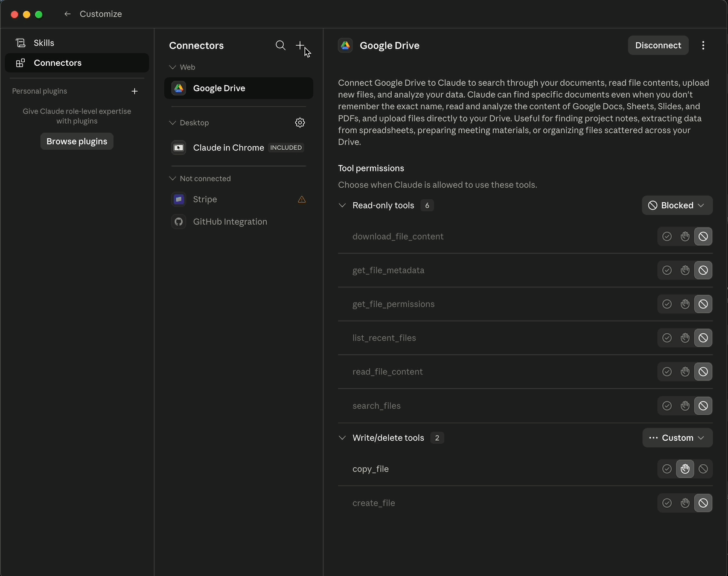
Task: Collapse the Web connectors group
Action: tap(173, 67)
